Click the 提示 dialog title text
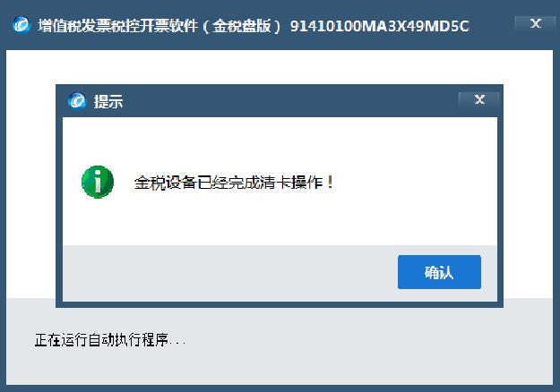560x392 pixels. point(108,102)
